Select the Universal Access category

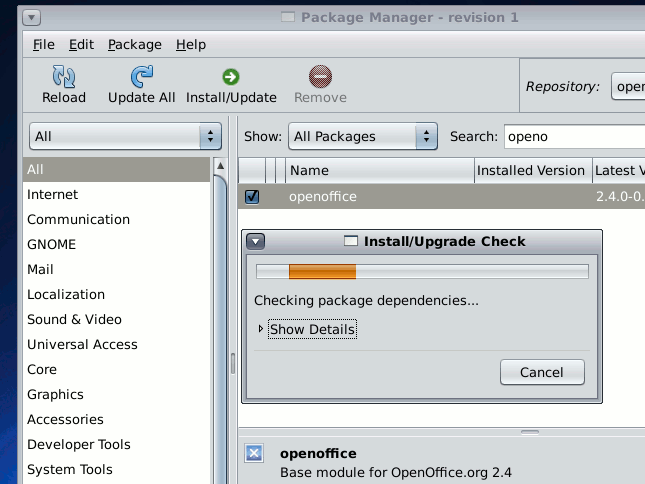[x=116, y=344]
